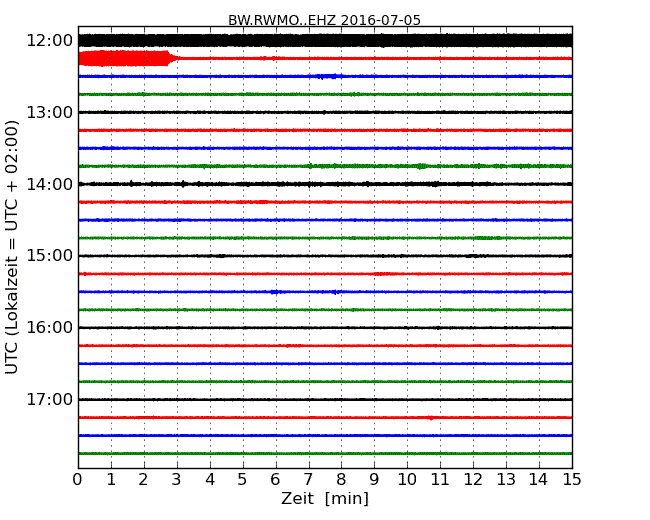The height and width of the screenshot is (520, 650).
Task: Click the bottom green trace above x-axis
Action: coord(325,453)
